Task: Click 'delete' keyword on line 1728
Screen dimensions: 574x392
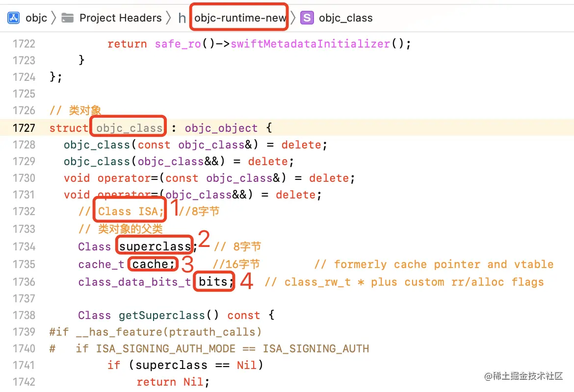Action: [x=301, y=145]
